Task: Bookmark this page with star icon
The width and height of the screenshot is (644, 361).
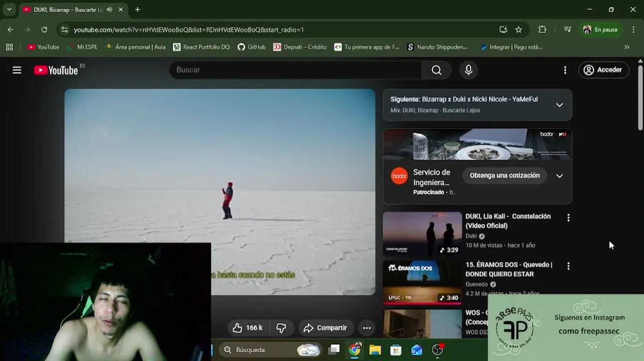Action: pyautogui.click(x=519, y=30)
